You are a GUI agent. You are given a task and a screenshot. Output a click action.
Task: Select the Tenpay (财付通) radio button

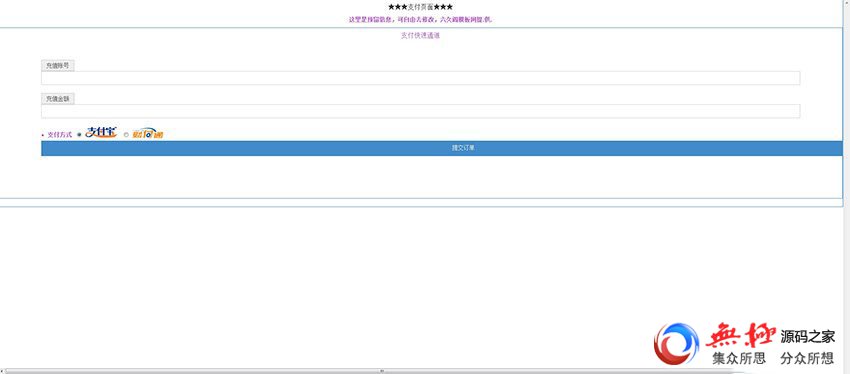[x=126, y=134]
